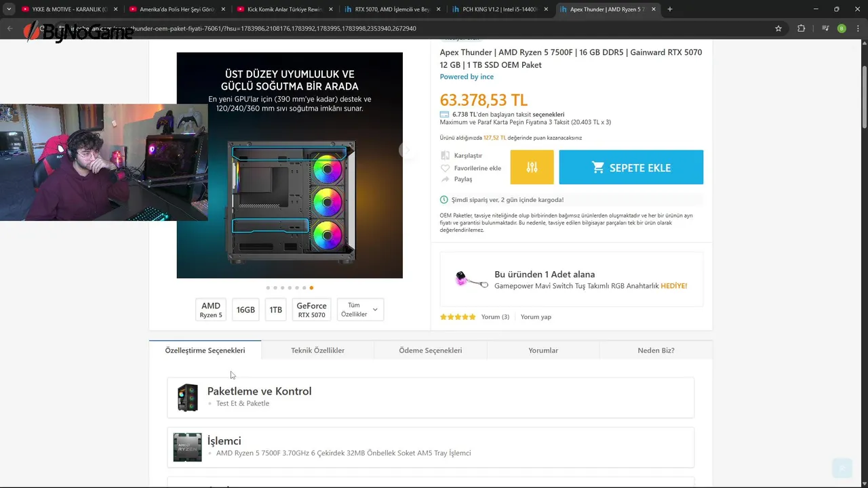The width and height of the screenshot is (868, 488).
Task: Click the GeForce RTX 5070 spec chip
Action: (311, 310)
